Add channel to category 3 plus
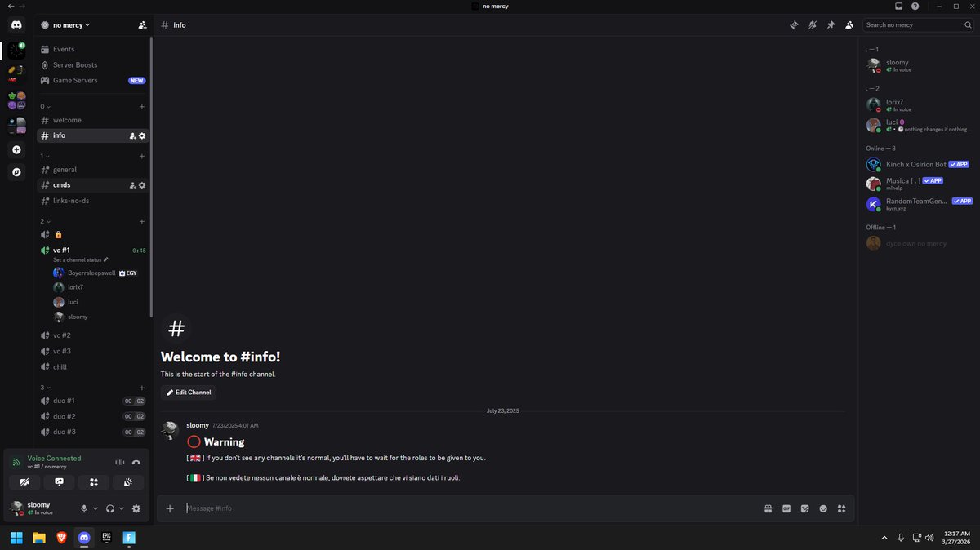The width and height of the screenshot is (980, 550). pos(142,388)
